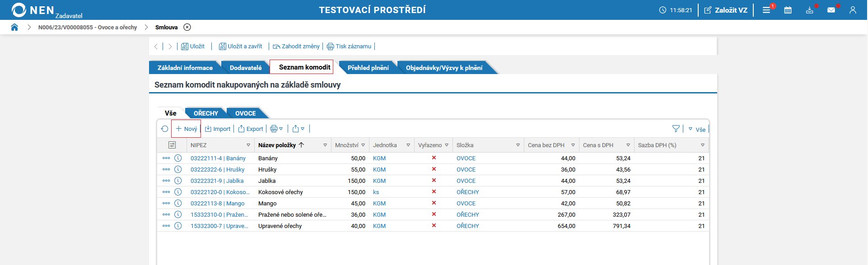
Task: Open the share dropdown in list toolbar
Action: tap(299, 129)
